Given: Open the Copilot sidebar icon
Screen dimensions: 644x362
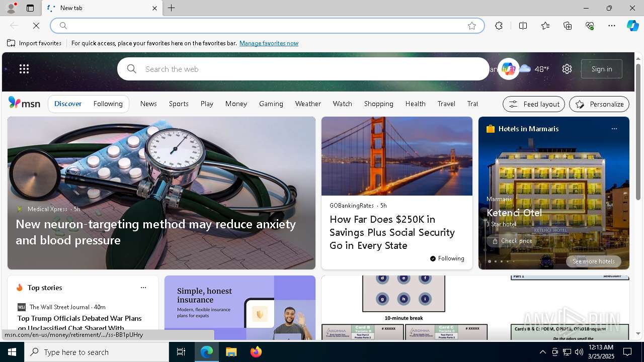Looking at the screenshot, I should 632,26.
